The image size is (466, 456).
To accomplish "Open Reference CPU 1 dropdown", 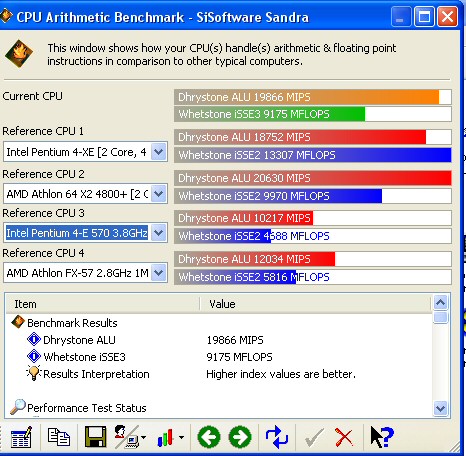I will 159,152.
